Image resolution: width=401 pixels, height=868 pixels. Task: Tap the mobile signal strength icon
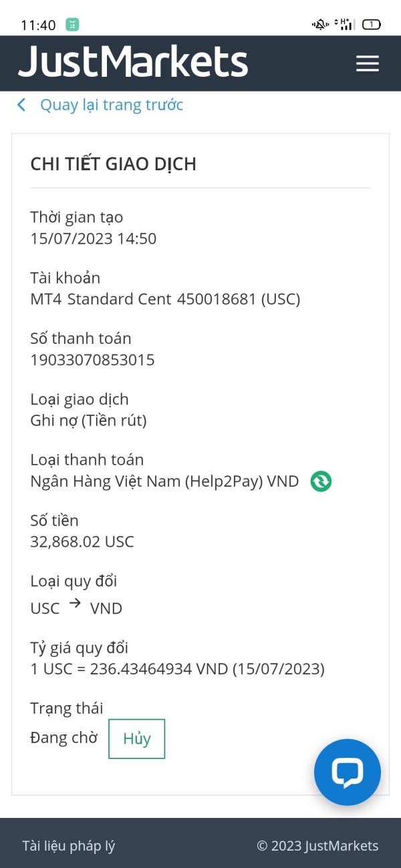pos(344,25)
